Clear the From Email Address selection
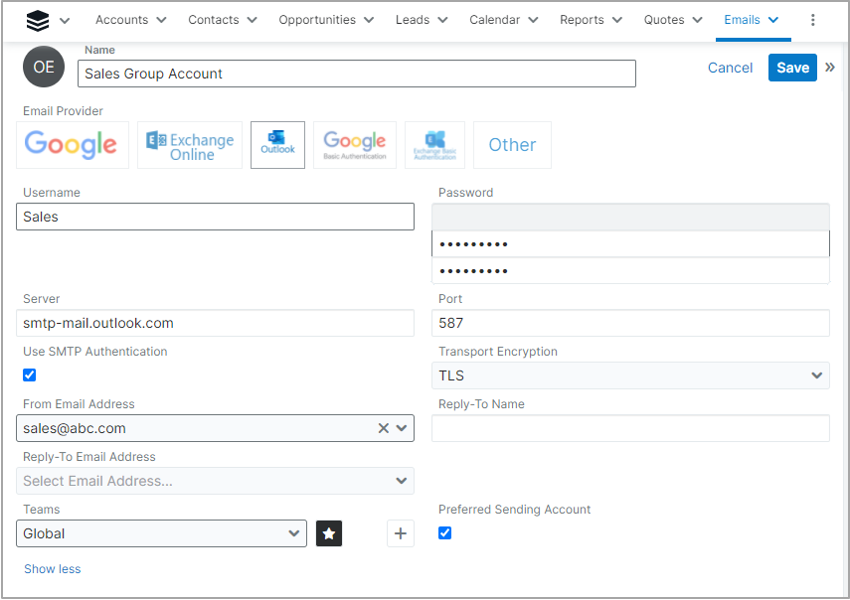Viewport: 850px width, 600px height. click(x=383, y=428)
